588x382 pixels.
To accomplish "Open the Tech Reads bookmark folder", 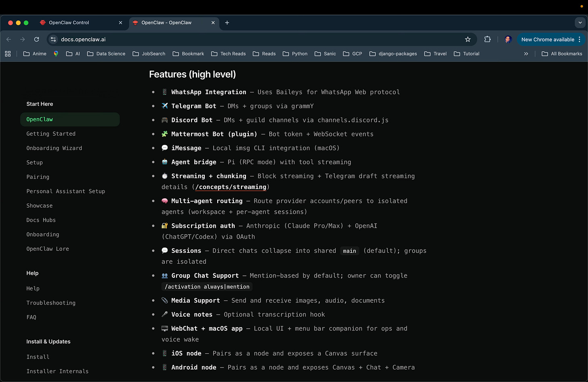I will (228, 53).
